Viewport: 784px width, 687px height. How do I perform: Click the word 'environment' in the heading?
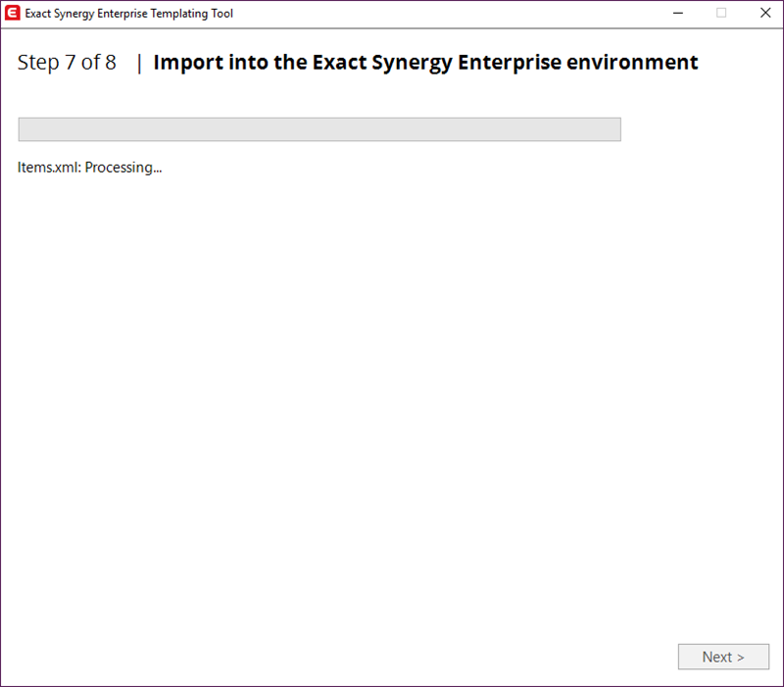632,63
